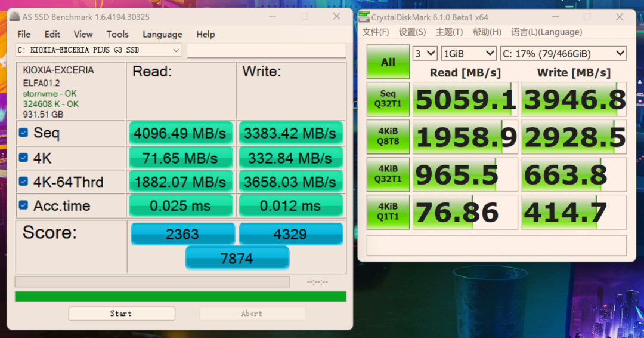Viewport: 644px width, 338px height.
Task: Expand the test count dropdown showing 3
Action: (x=425, y=54)
